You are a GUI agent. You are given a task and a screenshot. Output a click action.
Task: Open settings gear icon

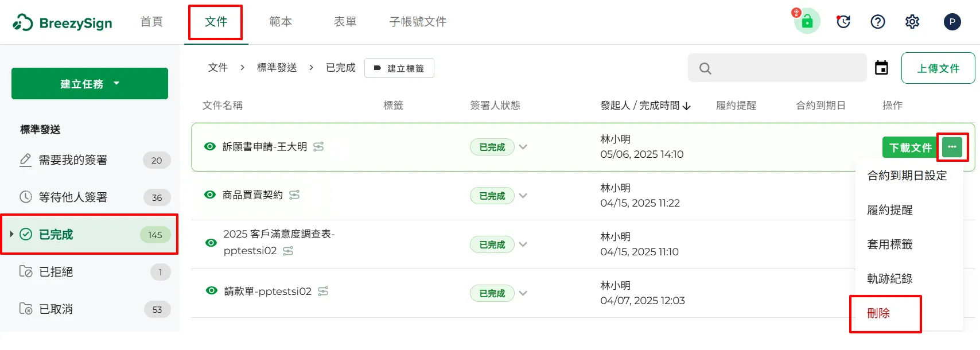[x=912, y=22]
